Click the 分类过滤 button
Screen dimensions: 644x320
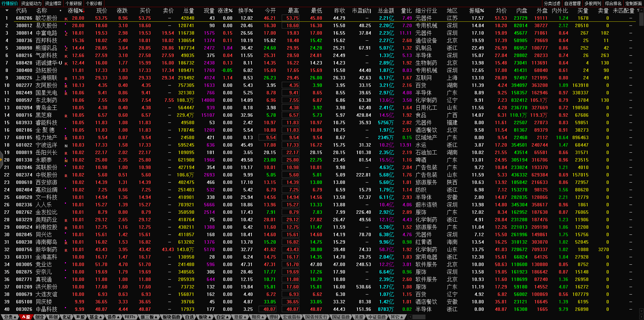(552, 3)
